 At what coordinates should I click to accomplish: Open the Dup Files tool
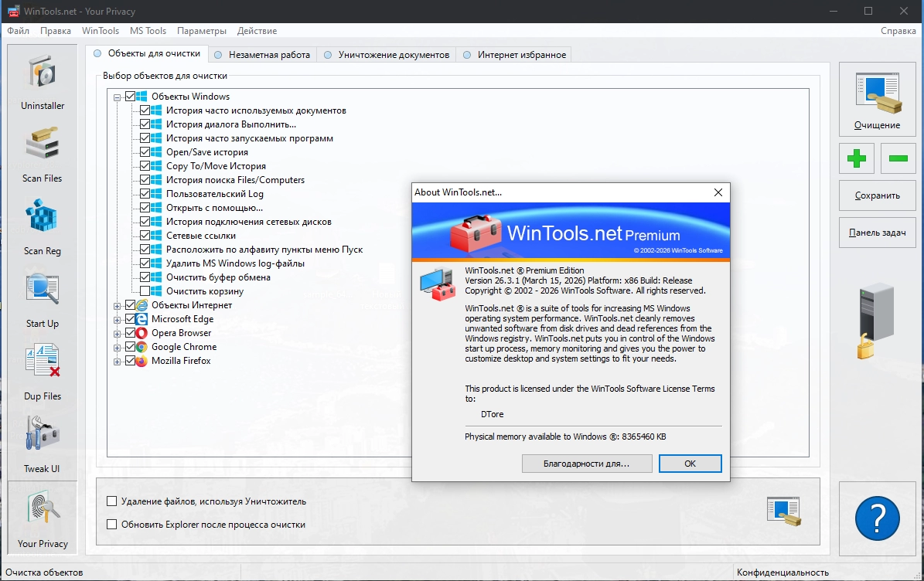click(43, 372)
